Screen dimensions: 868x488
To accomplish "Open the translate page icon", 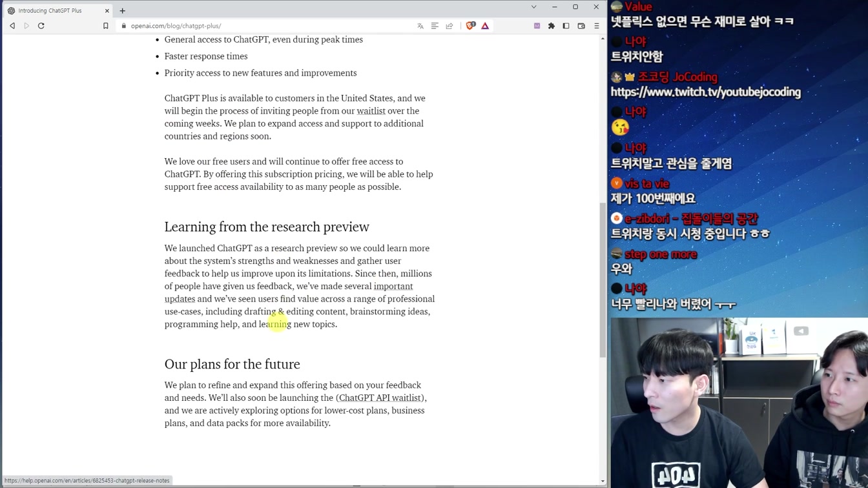I will 420,26.
